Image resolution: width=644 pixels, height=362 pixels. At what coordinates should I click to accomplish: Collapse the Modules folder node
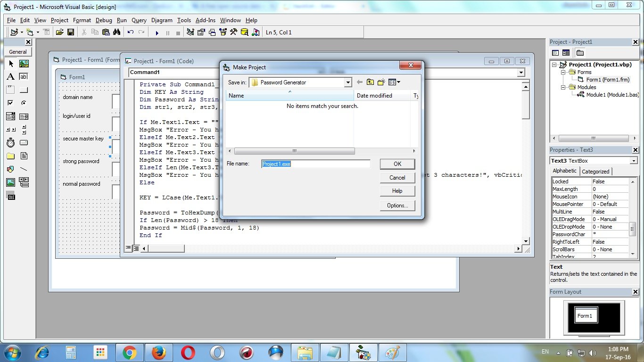point(563,87)
